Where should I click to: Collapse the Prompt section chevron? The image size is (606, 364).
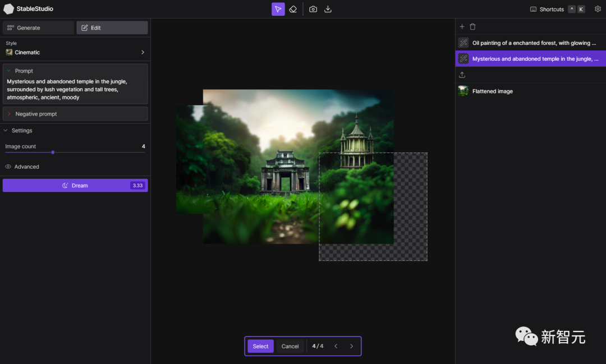click(8, 71)
